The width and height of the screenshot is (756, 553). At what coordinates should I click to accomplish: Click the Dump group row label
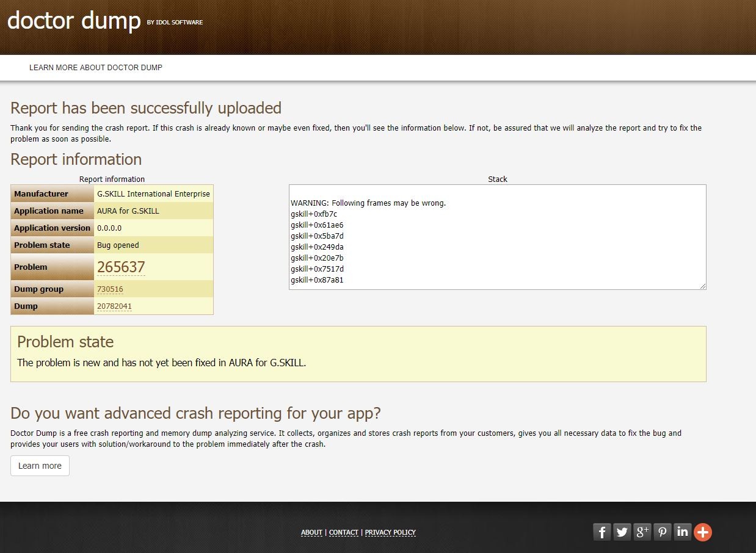[x=38, y=289]
